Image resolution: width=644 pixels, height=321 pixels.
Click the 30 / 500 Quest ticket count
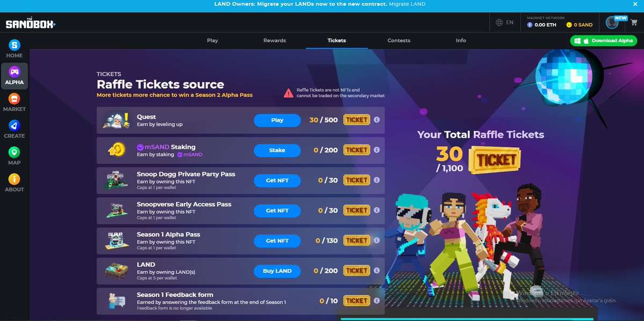(x=324, y=120)
